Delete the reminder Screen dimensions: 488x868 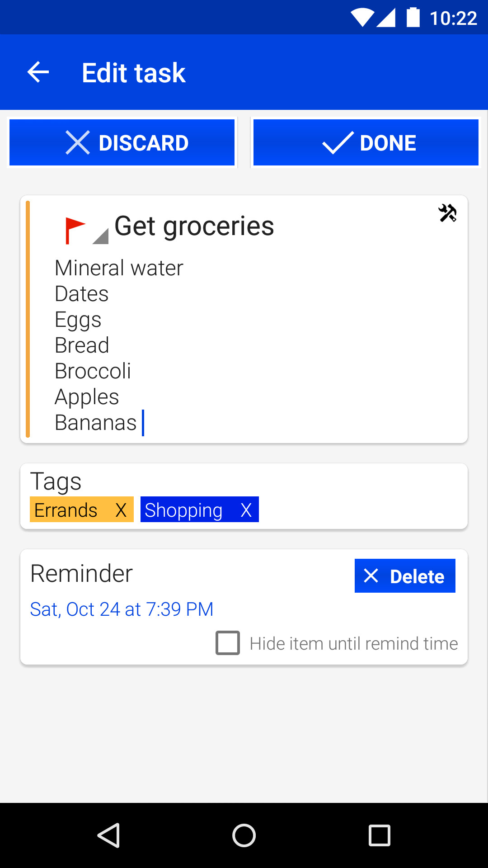coord(405,576)
